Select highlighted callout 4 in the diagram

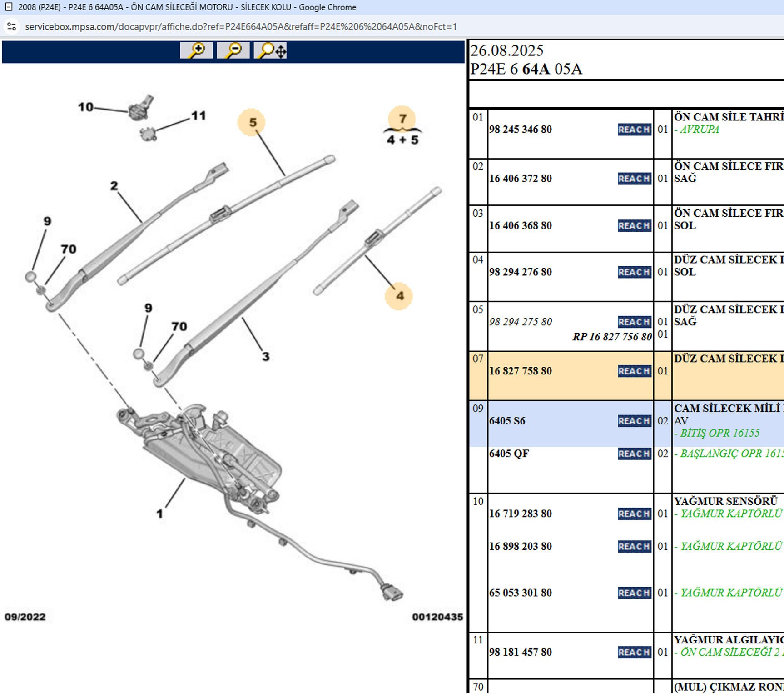coord(399,296)
